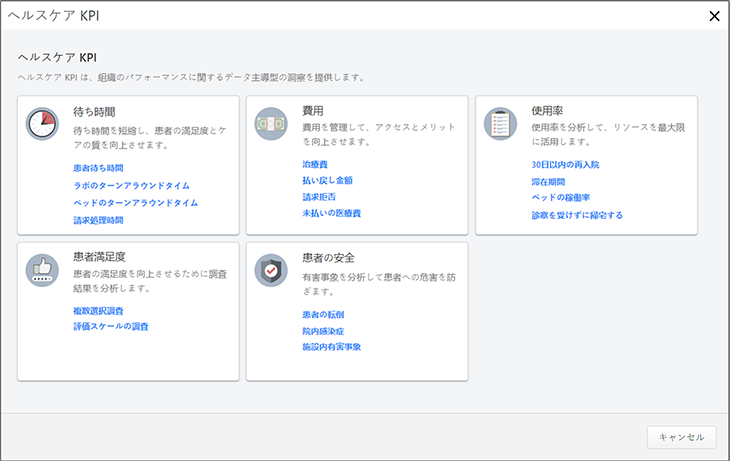Open the 治療費 KPI link
Viewport: 730px width, 461px height.
click(315, 162)
